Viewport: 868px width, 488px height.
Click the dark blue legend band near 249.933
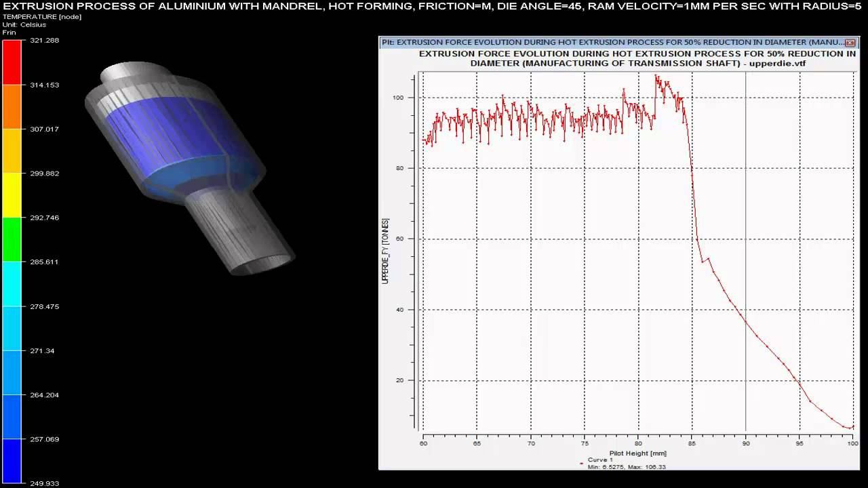click(12, 461)
